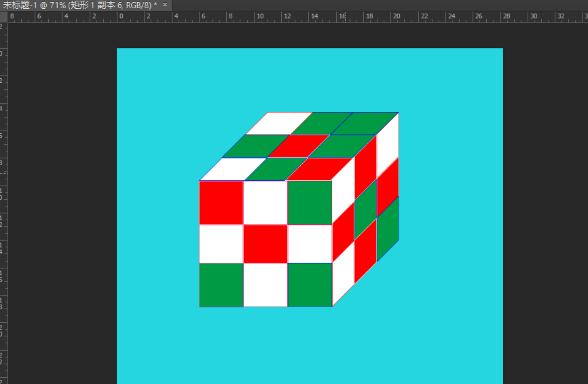Image resolution: width=588 pixels, height=384 pixels.
Task: Click red center square on cube front face
Action: [265, 244]
